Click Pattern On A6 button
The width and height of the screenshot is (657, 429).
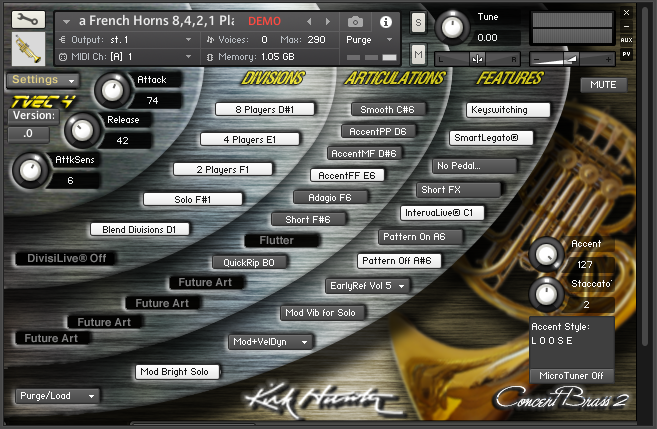420,237
